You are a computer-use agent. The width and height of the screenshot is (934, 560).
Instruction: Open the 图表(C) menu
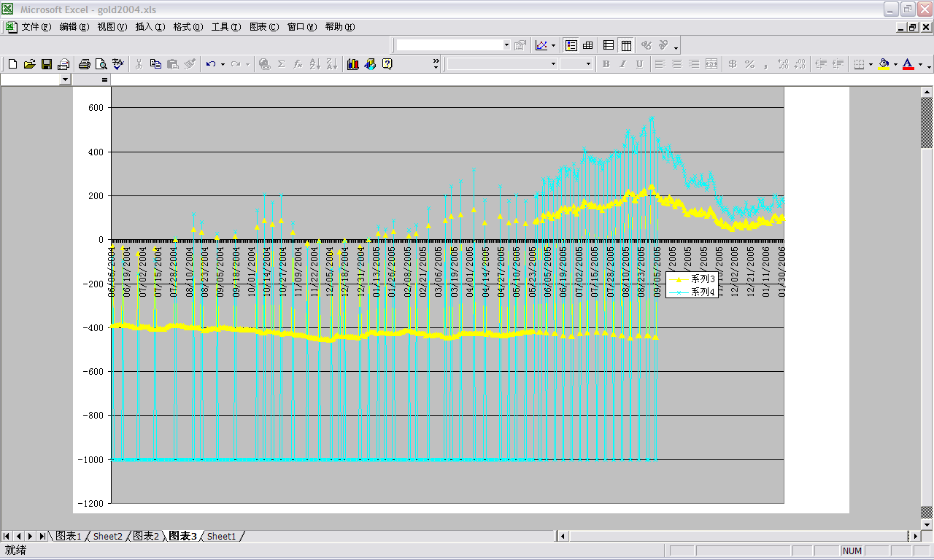263,27
